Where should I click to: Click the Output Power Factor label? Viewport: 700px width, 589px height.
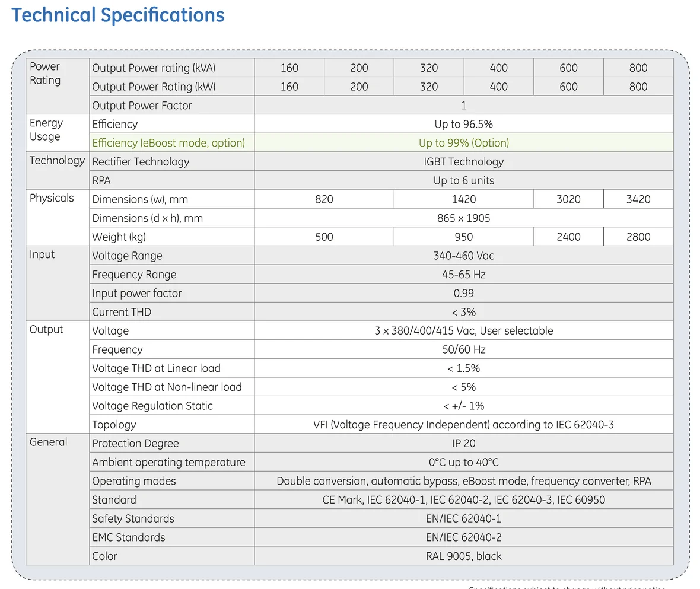pos(142,106)
